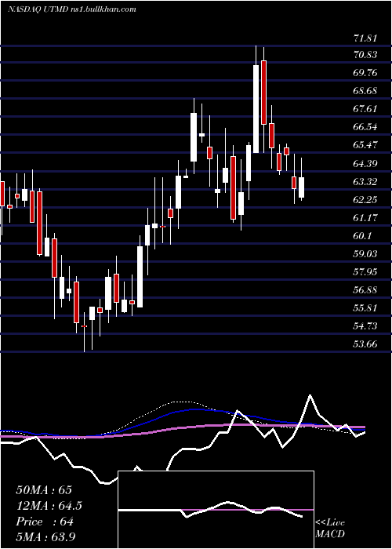Click the 71.81 price axis label
This screenshot has width=392, height=549.
[x=365, y=38]
